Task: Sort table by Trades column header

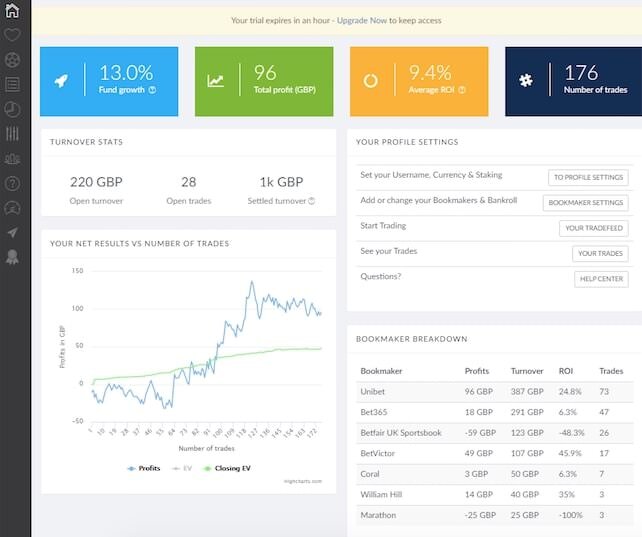Action: click(611, 371)
